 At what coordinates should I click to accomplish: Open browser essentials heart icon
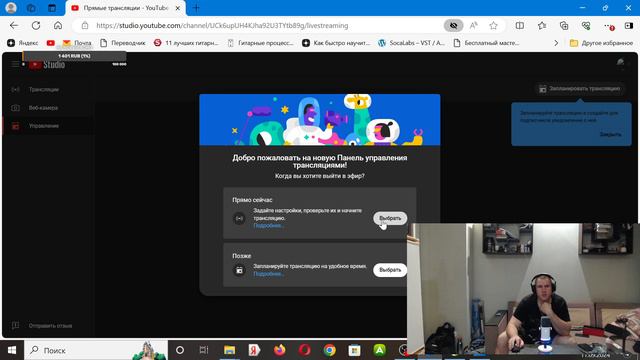[586, 25]
